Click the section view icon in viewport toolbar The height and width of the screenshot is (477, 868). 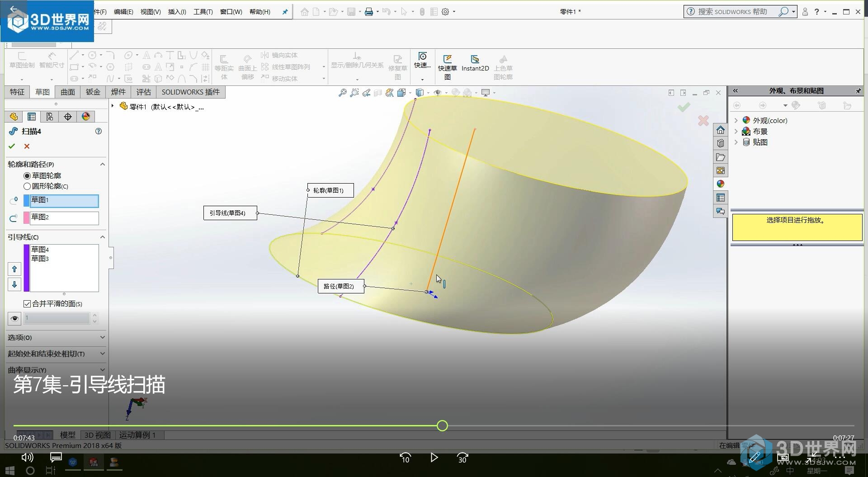pos(378,93)
